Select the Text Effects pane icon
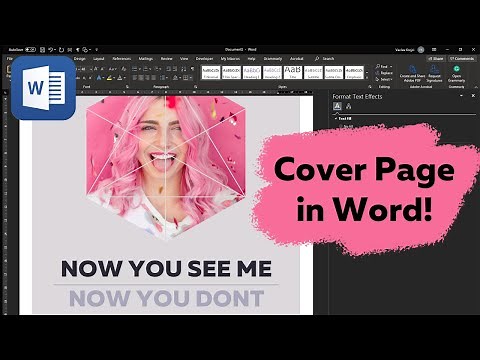The image size is (480, 360). (349, 106)
